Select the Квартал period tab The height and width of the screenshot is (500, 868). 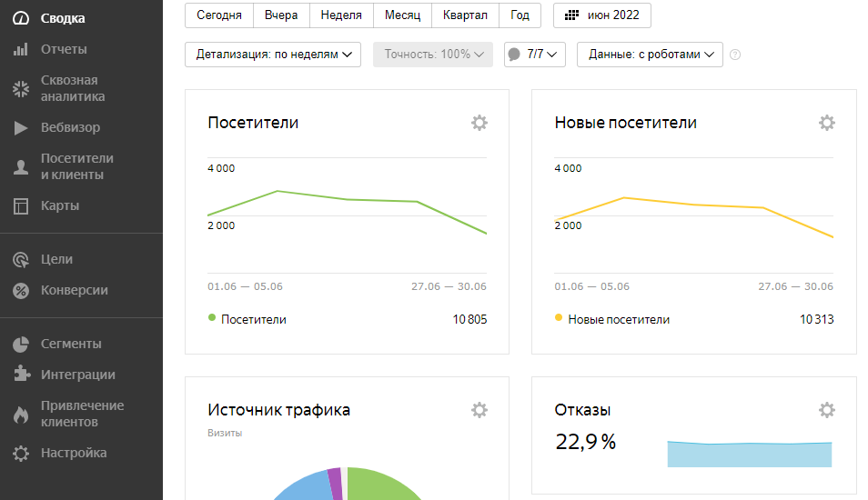[465, 15]
